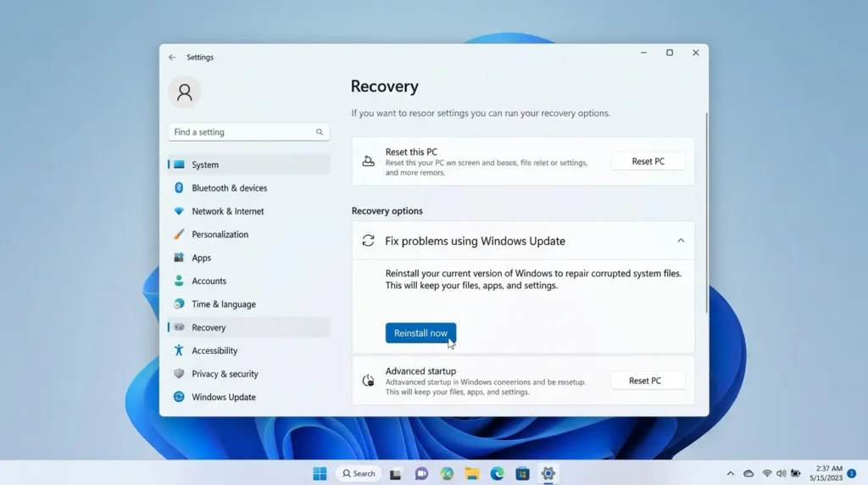Image resolution: width=868 pixels, height=485 pixels.
Task: Open File Explorer from taskbar
Action: [471, 473]
